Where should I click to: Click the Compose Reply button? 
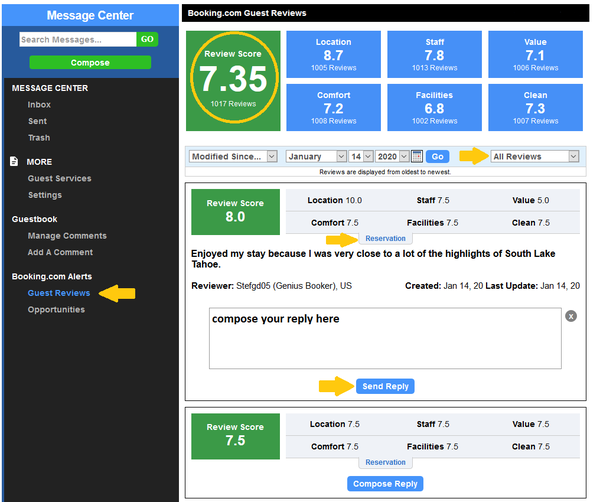point(385,484)
